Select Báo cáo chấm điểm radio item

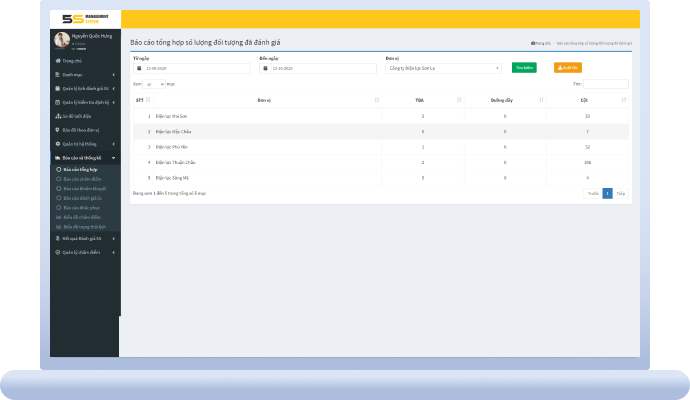coord(58,179)
